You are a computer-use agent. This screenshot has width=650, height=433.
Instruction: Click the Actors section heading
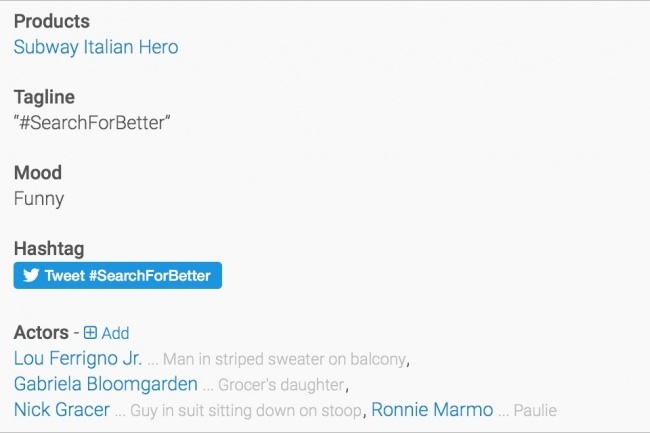(x=41, y=332)
